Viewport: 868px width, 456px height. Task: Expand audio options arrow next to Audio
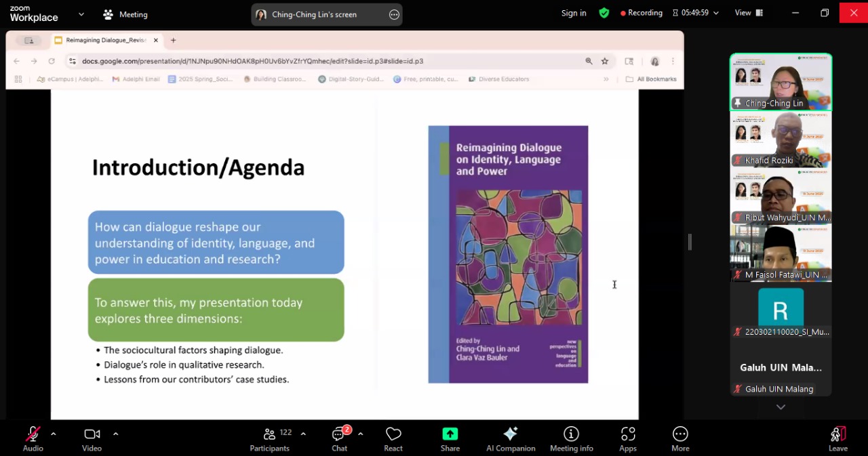(53, 434)
